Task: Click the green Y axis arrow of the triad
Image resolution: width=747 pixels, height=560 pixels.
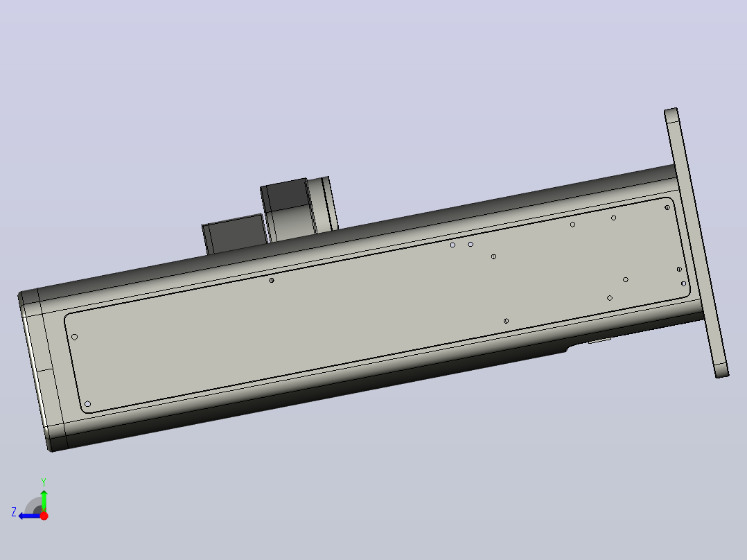Action: click(x=44, y=500)
